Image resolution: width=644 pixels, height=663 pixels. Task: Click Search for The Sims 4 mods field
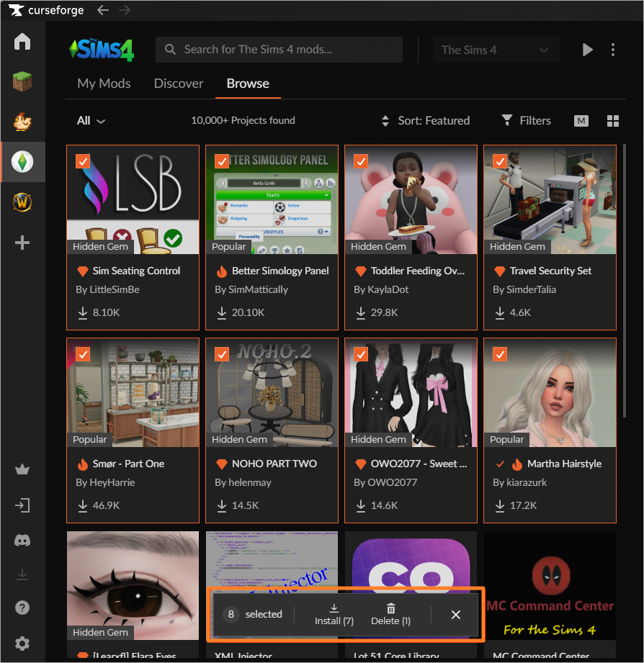pos(279,50)
